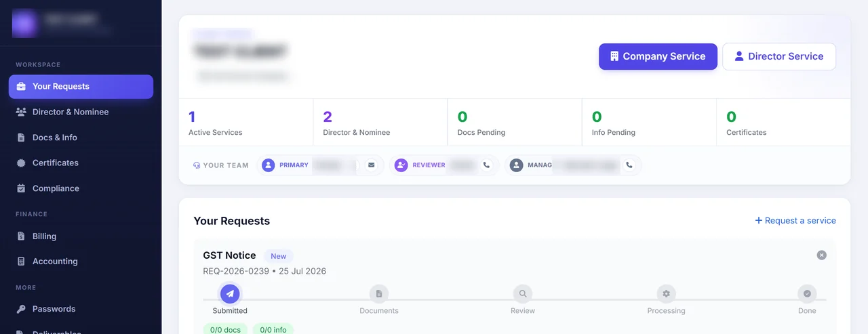The width and height of the screenshot is (868, 334).
Task: Click the badge icon beside Certificates
Action: click(x=21, y=163)
